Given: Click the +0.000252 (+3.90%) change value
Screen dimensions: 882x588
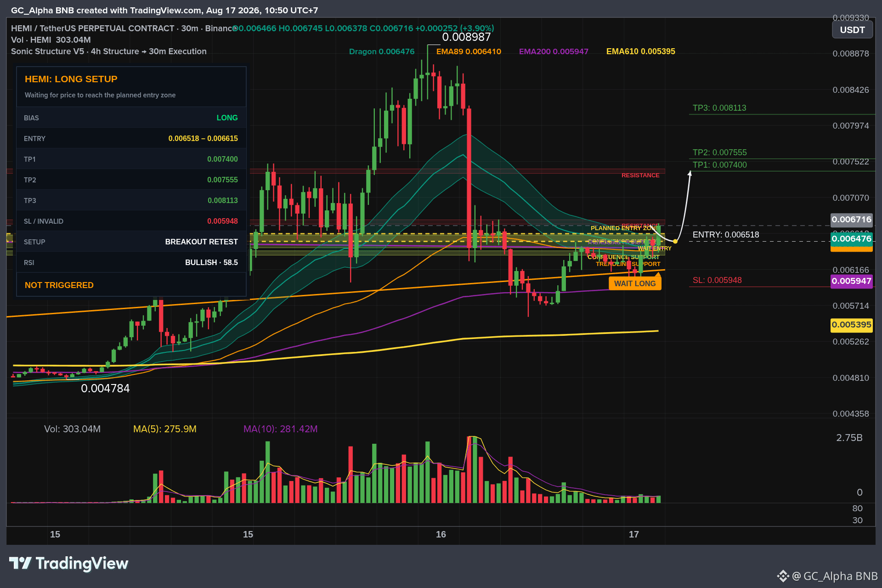Looking at the screenshot, I should point(455,28).
